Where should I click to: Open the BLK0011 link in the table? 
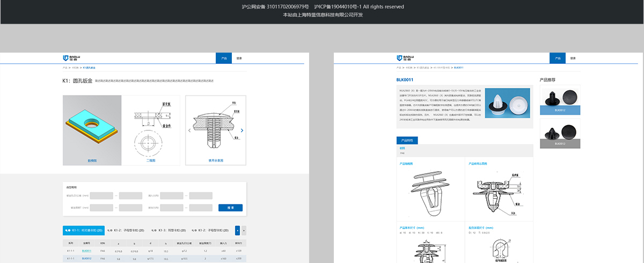pyautogui.click(x=86, y=251)
